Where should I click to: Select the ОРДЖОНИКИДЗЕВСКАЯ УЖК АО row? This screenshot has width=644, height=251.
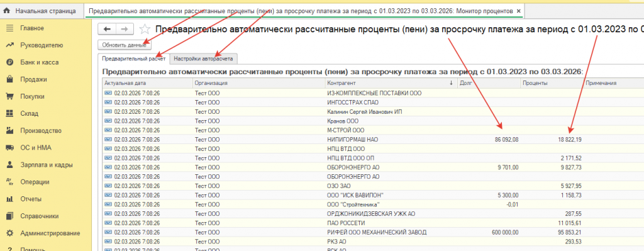(373, 214)
